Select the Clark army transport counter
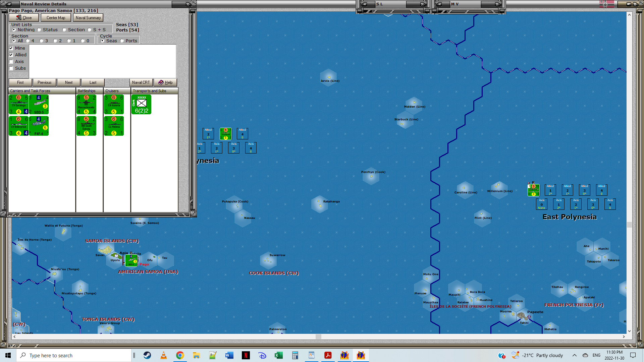 [x=141, y=105]
